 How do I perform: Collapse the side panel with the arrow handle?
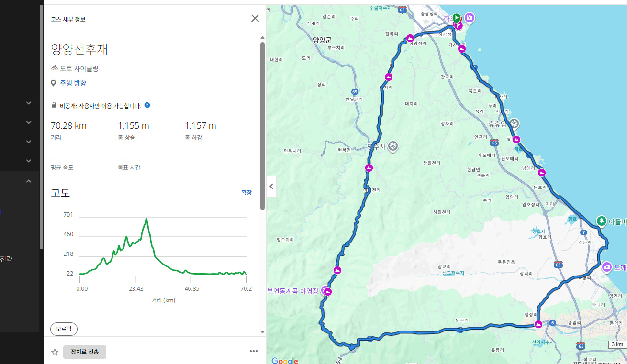tap(271, 187)
